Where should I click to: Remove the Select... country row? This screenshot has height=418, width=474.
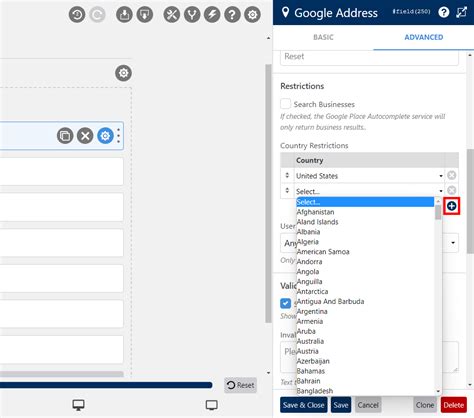click(x=451, y=190)
